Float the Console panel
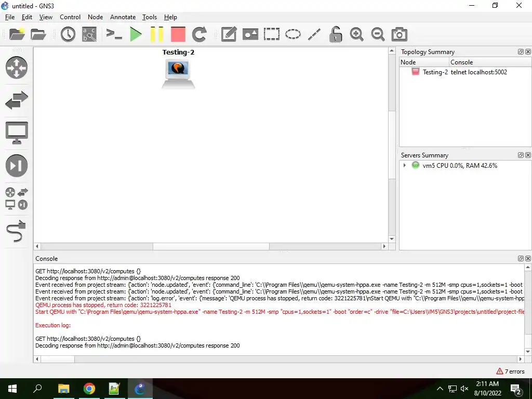The height and width of the screenshot is (399, 532). coord(521,259)
